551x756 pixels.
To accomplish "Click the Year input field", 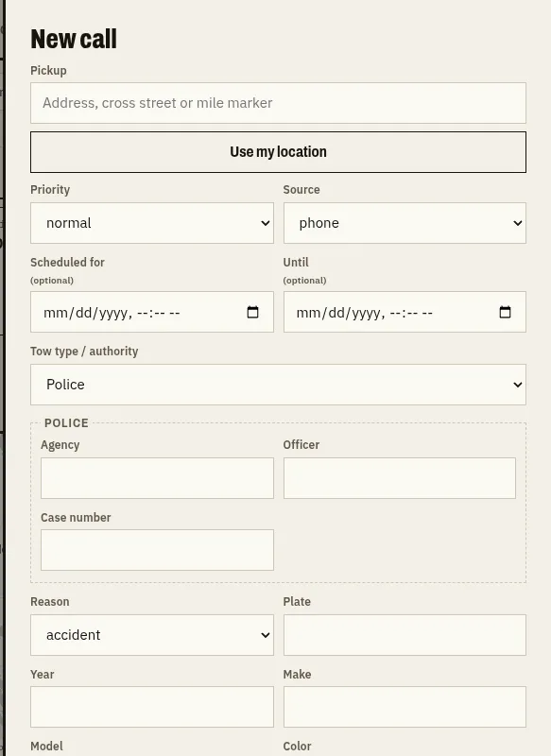I will click(152, 707).
